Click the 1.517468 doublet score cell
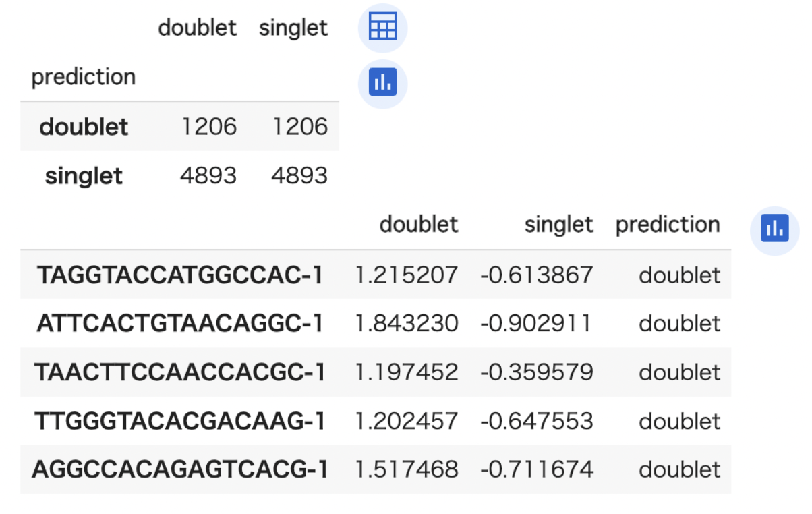The height and width of the screenshot is (514, 812). [x=407, y=469]
